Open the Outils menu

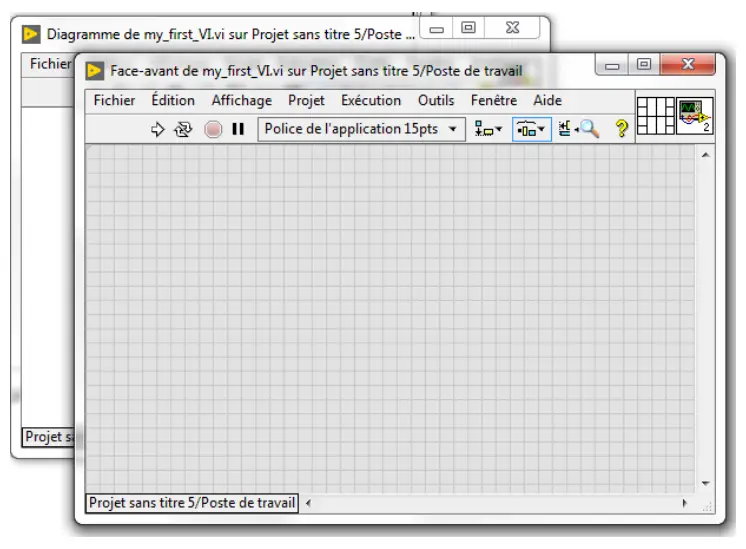coord(436,100)
